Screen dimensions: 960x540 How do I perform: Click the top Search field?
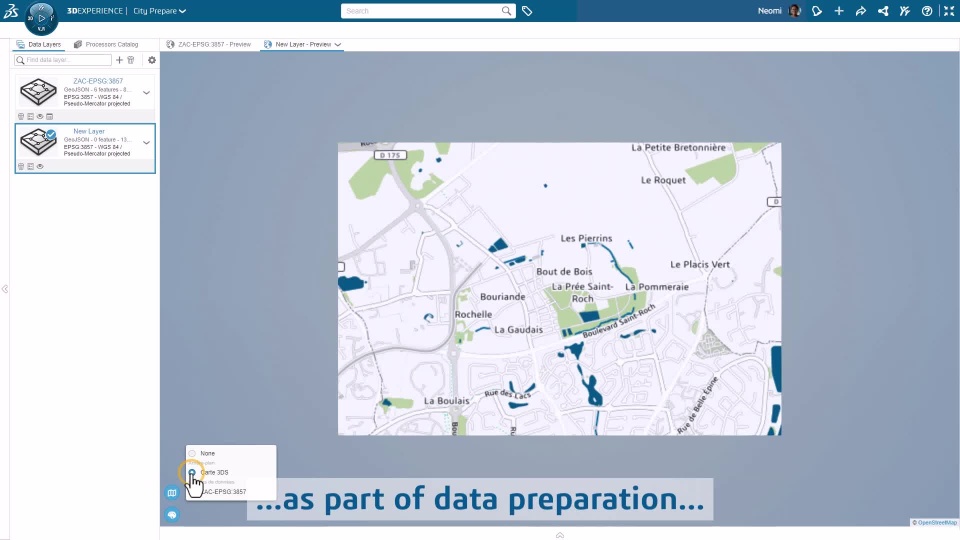tap(421, 11)
